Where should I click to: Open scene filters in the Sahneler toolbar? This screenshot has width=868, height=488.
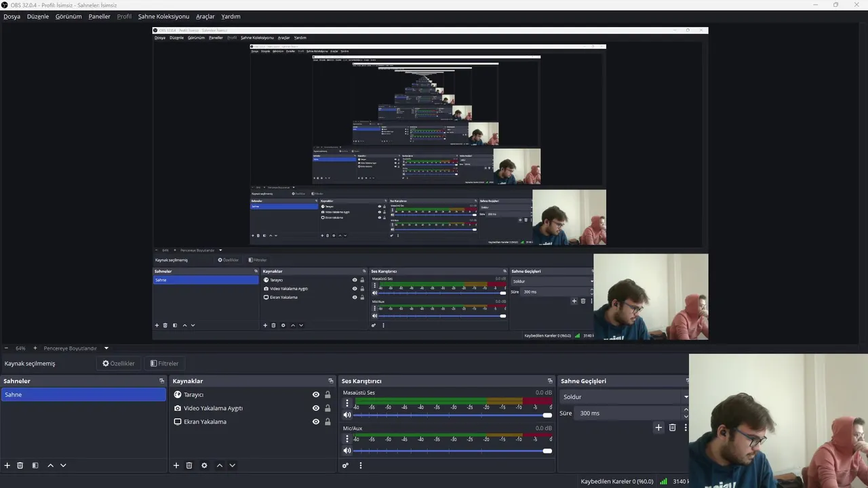[x=35, y=466]
